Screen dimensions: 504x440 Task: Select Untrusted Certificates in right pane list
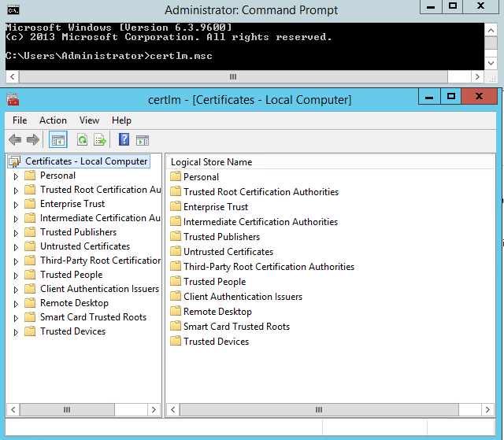click(228, 252)
